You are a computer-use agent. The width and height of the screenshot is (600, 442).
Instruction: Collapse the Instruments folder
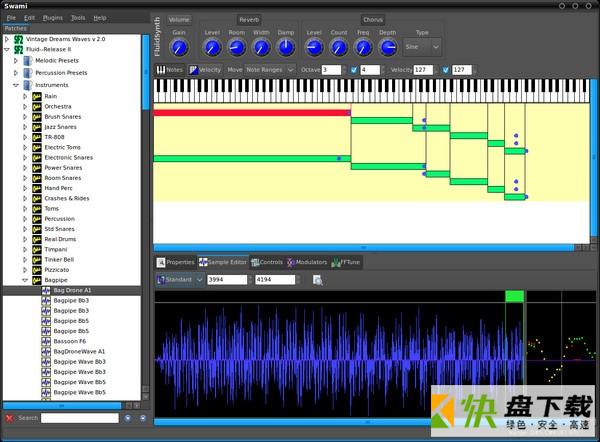click(16, 85)
